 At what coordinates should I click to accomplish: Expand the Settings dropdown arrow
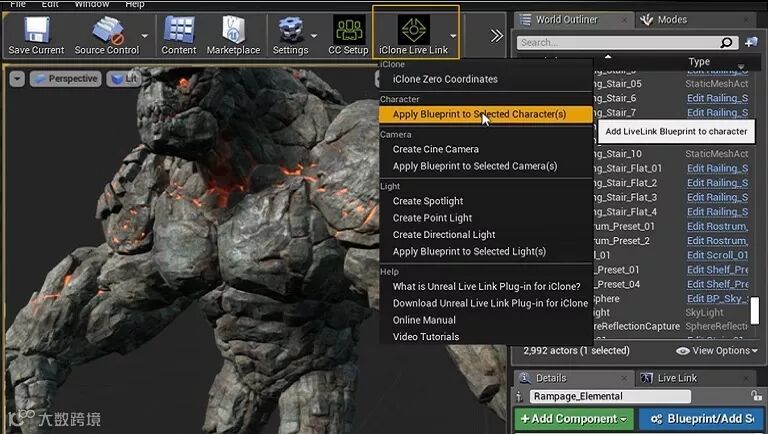pyautogui.click(x=314, y=36)
